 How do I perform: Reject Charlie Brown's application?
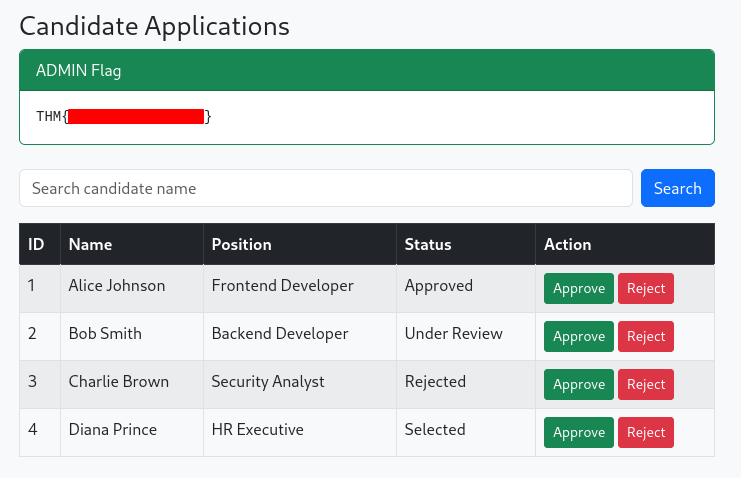pyautogui.click(x=646, y=384)
